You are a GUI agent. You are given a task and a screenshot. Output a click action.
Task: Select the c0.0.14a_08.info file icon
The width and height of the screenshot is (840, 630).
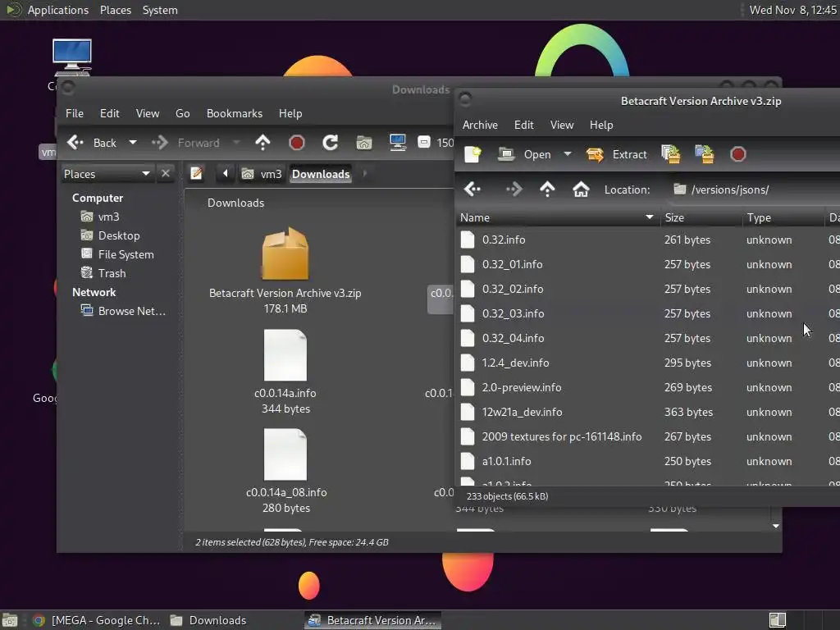285,454
